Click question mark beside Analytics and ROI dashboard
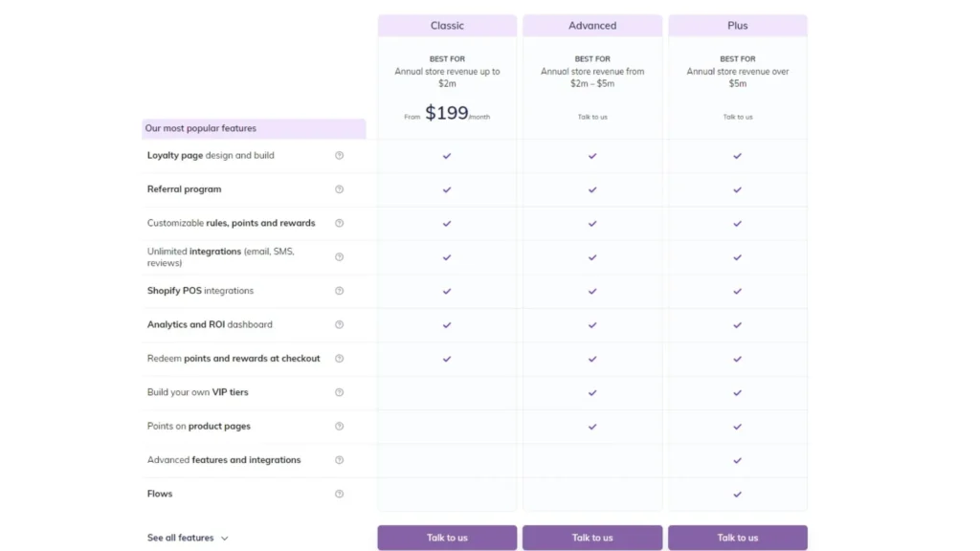 tap(339, 324)
